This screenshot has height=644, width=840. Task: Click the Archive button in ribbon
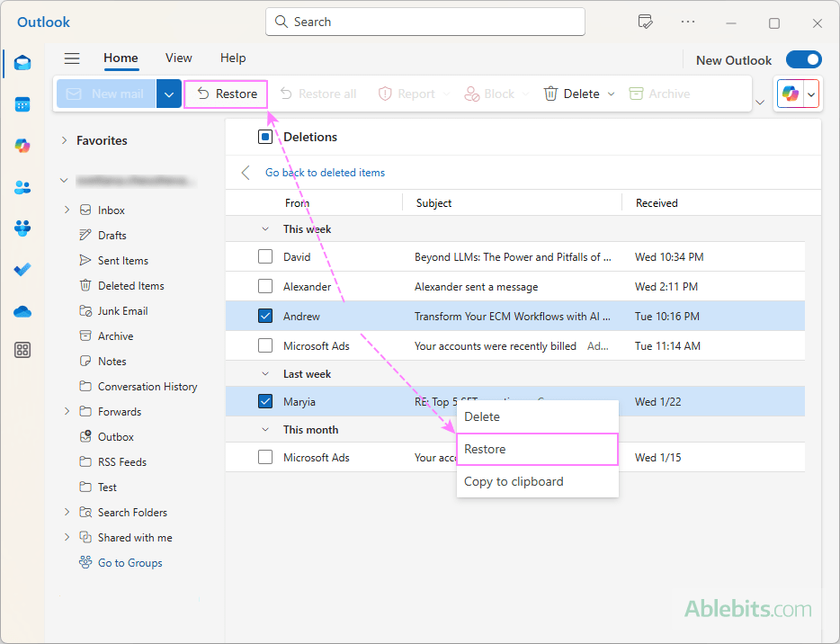(x=659, y=94)
